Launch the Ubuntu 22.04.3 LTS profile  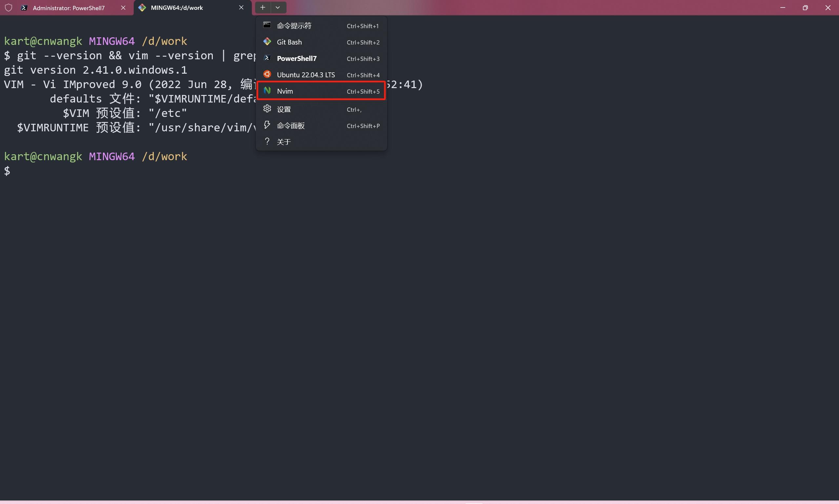click(305, 74)
